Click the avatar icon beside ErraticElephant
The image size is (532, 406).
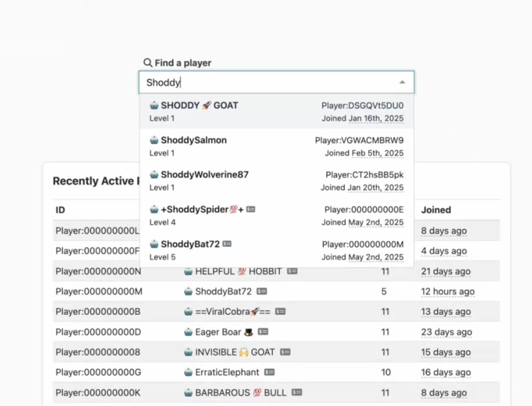(x=189, y=372)
